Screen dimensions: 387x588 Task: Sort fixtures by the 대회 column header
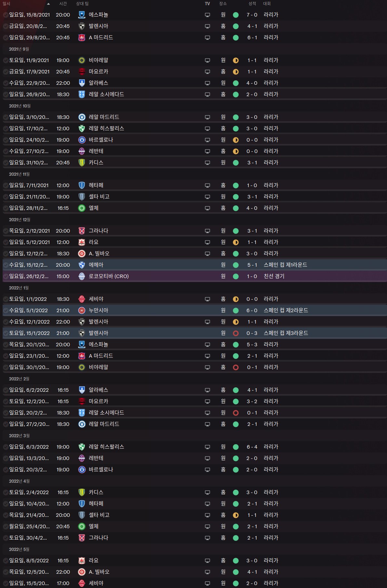(x=267, y=4)
